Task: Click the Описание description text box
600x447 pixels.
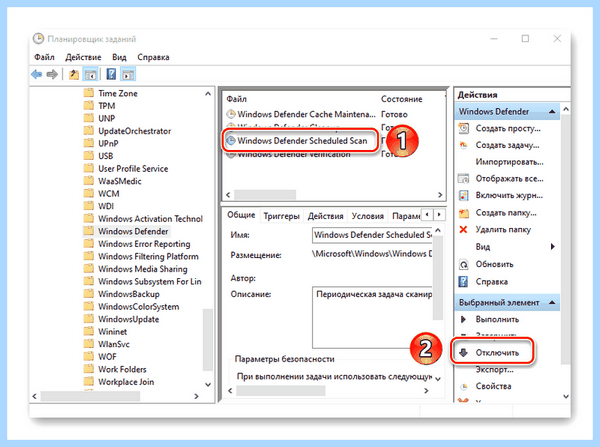Action: pos(372,317)
